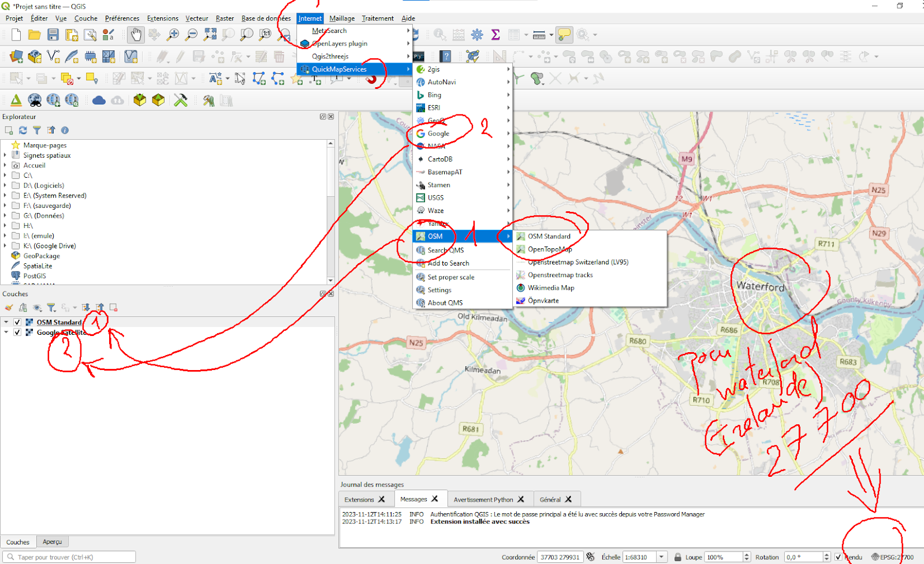Viewport: 924px width, 564px height.
Task: Activate the Zoom Out magnifier tool
Action: pos(191,35)
